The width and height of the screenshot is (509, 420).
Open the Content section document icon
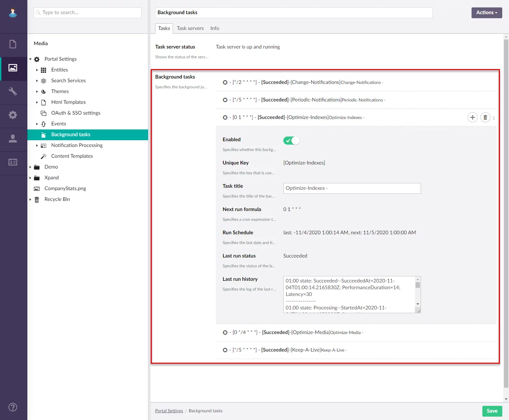13,44
